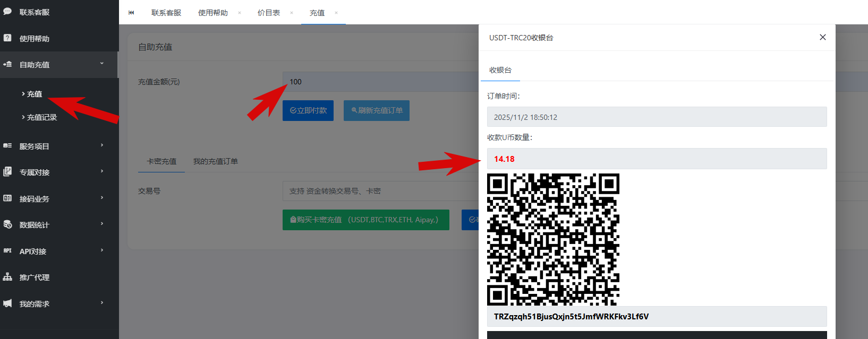Switch to the 联系客服 tab
The image size is (868, 339).
tap(166, 13)
